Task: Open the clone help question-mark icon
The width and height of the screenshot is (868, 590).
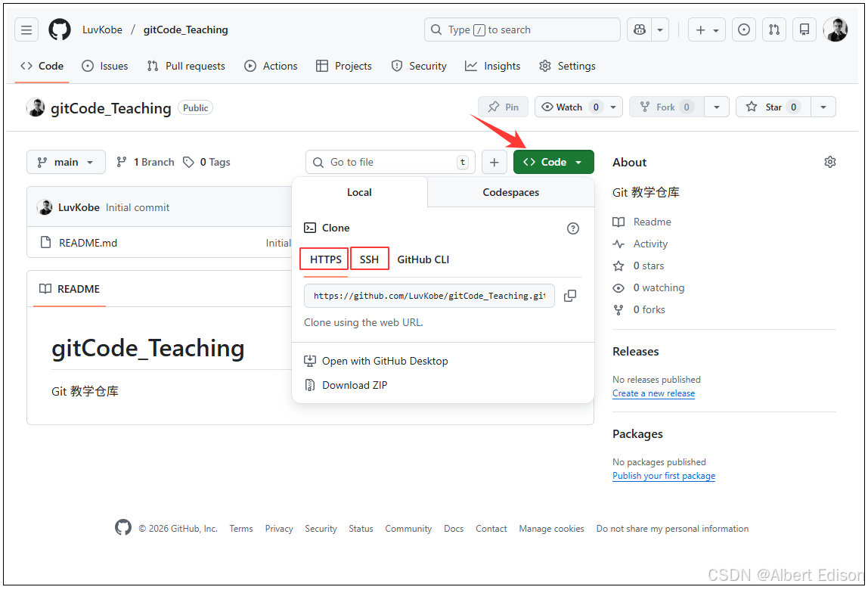Action: [573, 228]
